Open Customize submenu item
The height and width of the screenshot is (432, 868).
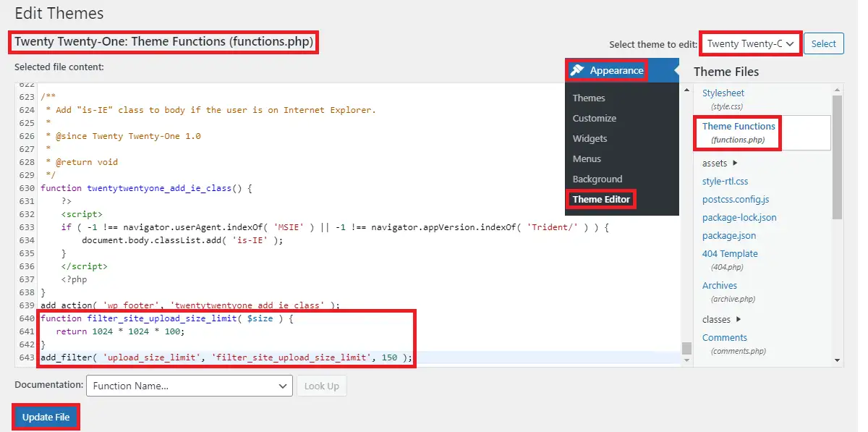point(595,118)
